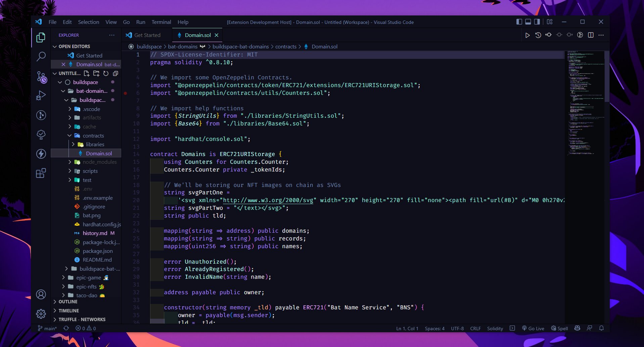Open Copilot status icon in status bar
644x347 pixels.
(x=577, y=328)
